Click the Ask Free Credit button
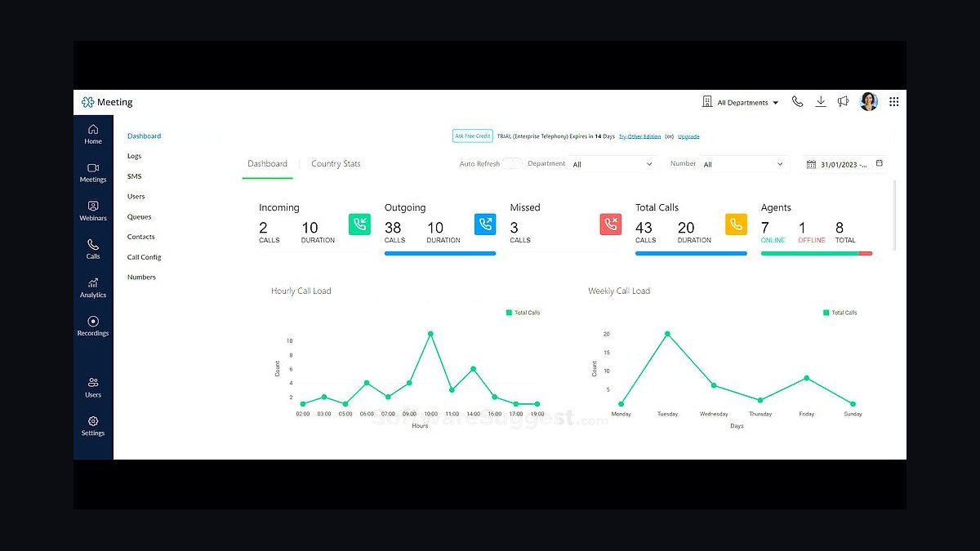 pyautogui.click(x=473, y=136)
